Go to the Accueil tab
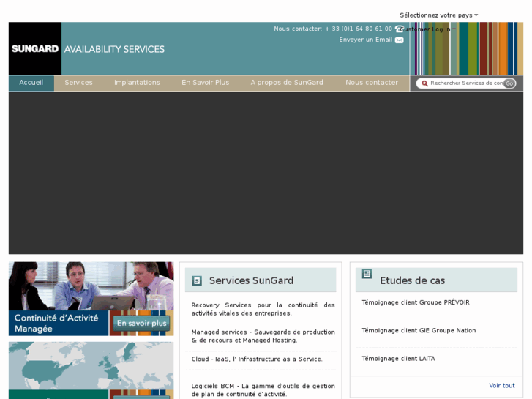 [31, 83]
